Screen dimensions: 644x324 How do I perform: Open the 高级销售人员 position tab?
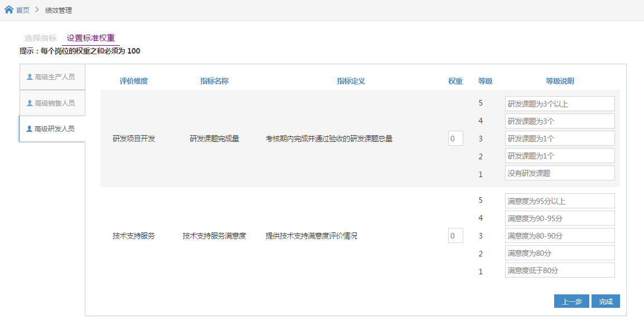[52, 103]
